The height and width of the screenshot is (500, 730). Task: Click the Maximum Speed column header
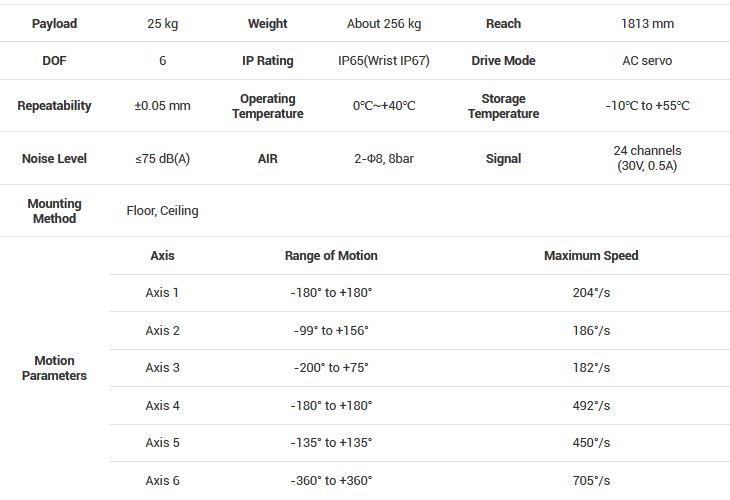click(x=591, y=256)
